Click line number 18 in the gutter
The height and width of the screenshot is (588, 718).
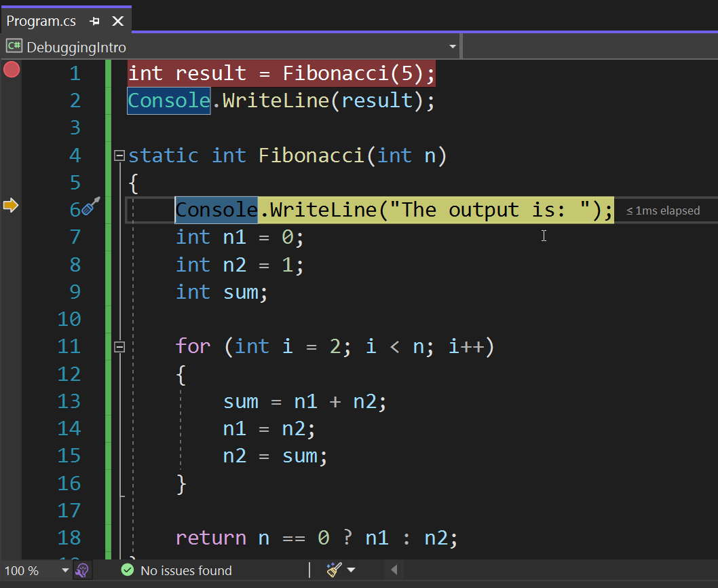pos(69,538)
